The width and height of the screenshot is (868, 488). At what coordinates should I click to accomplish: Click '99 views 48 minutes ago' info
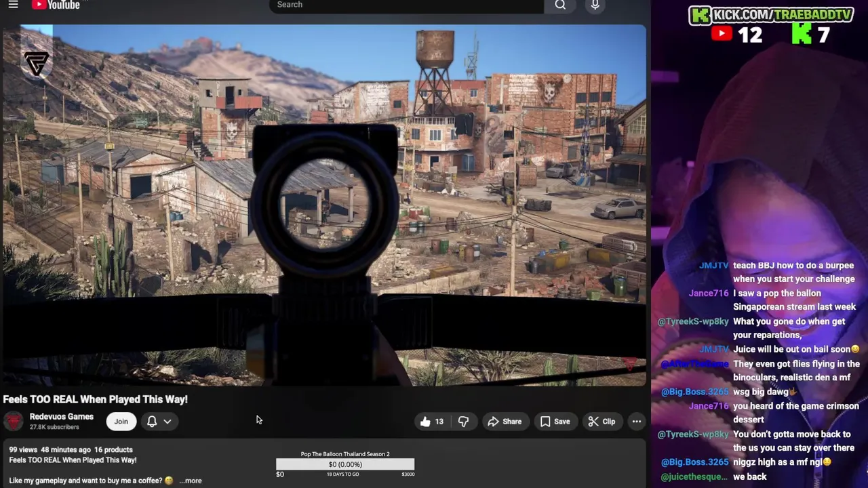tap(50, 449)
